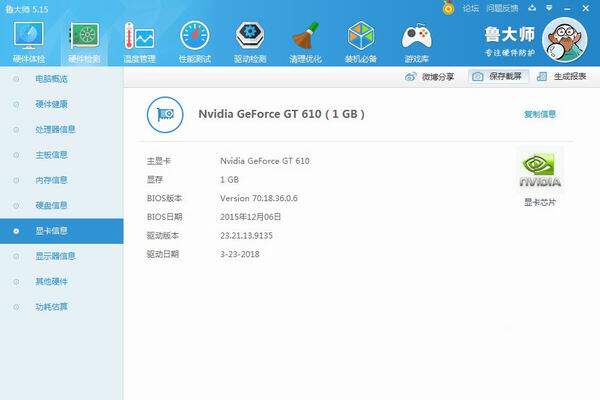Open the 问题反馈 feedback link
Viewport: 600px width, 400px height.
(502, 8)
